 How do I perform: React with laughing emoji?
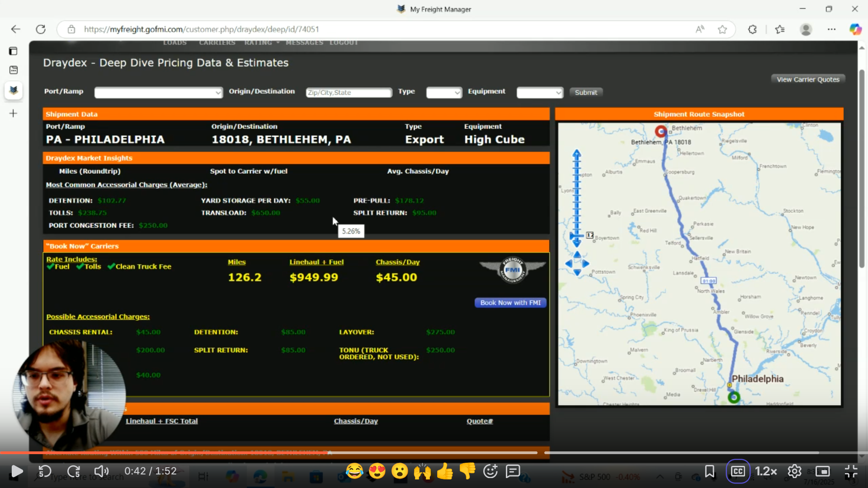point(354,471)
